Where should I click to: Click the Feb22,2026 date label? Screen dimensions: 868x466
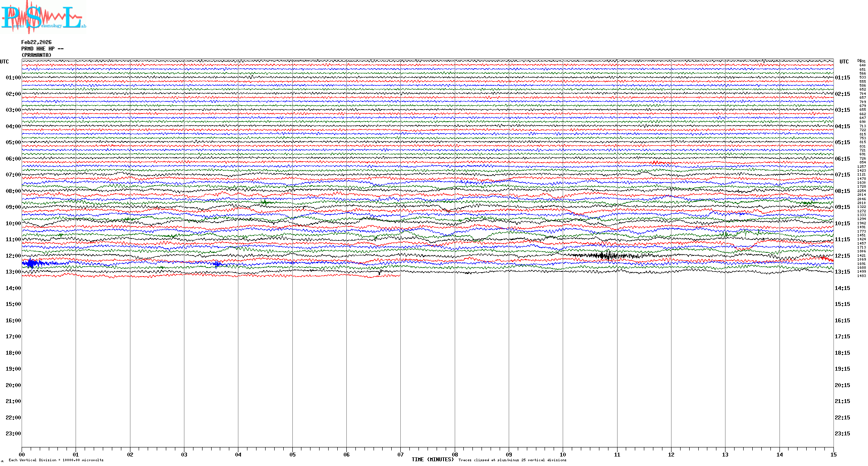[36, 42]
